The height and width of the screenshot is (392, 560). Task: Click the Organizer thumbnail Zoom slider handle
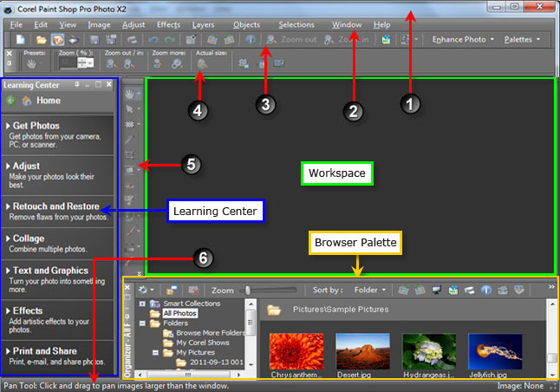pos(248,291)
